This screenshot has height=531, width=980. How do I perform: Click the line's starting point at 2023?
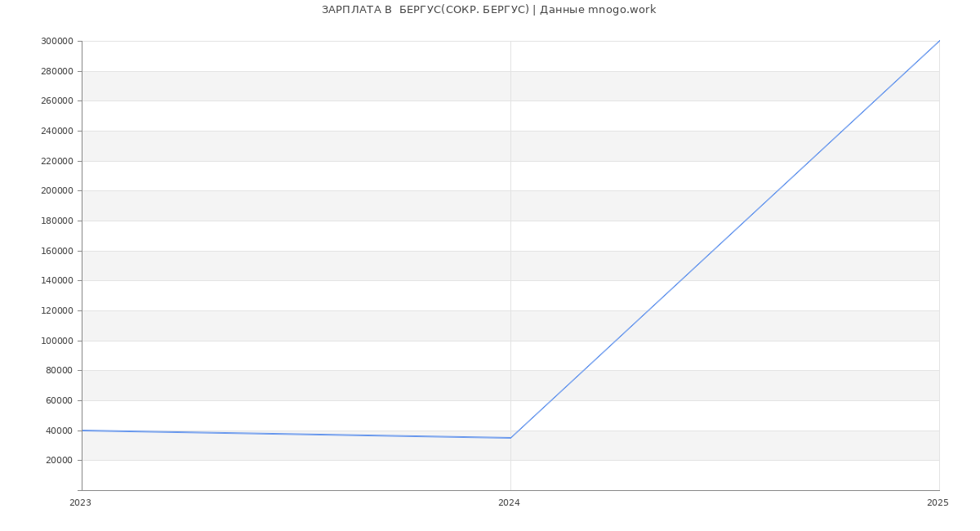(x=82, y=431)
